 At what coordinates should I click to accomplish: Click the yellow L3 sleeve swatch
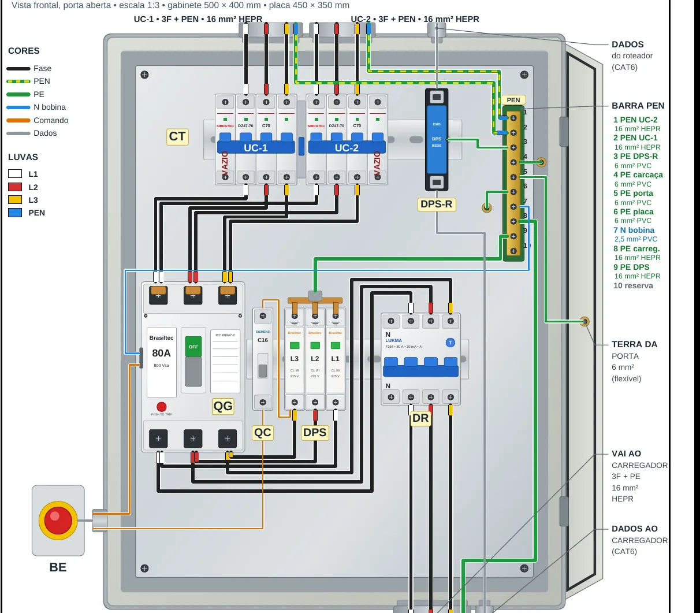click(15, 200)
